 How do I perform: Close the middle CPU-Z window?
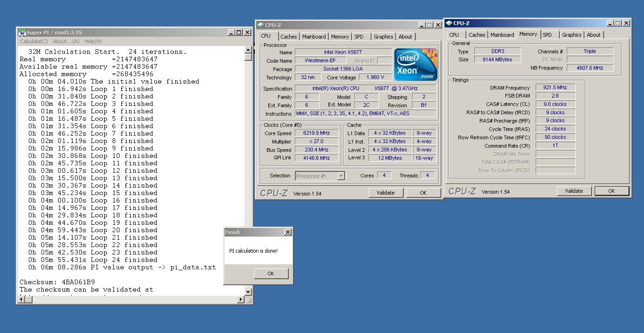point(438,25)
